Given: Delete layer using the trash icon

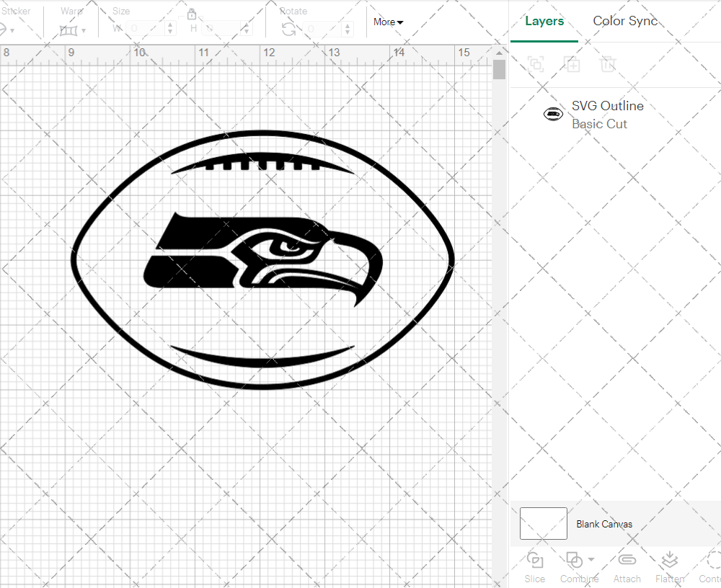Looking at the screenshot, I should pyautogui.click(x=609, y=64).
